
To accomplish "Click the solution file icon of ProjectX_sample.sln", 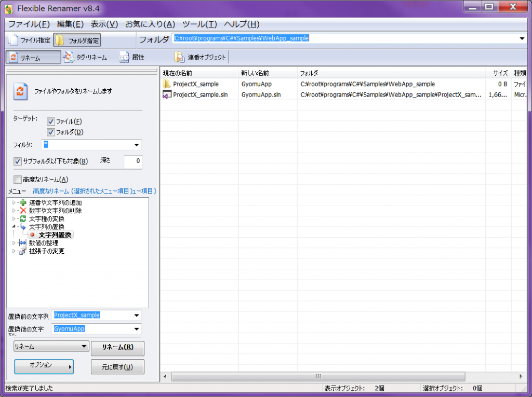I will click(x=167, y=94).
